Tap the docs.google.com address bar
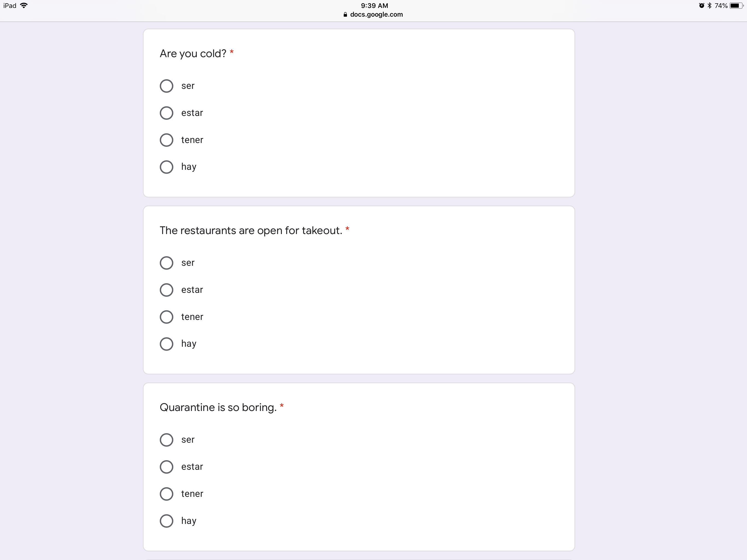The height and width of the screenshot is (560, 747). pos(376,14)
